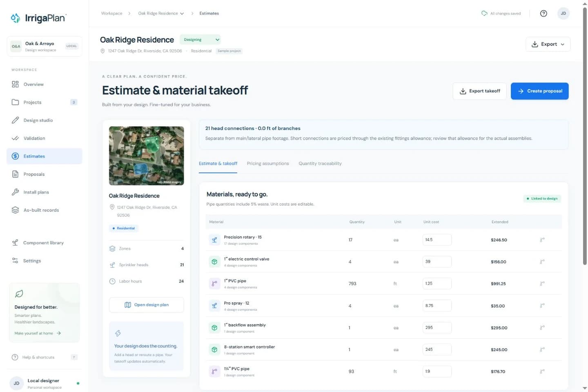Open traceability link for Precision rotary row

(x=542, y=240)
